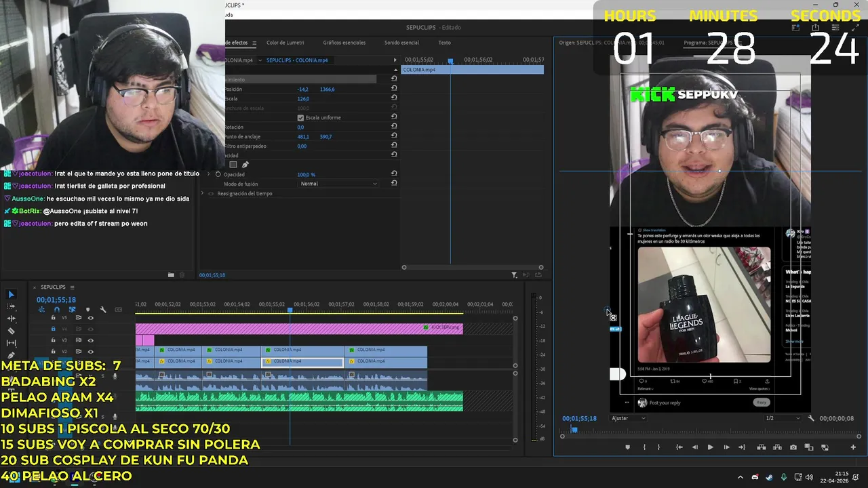Image resolution: width=868 pixels, height=488 pixels.
Task: Switch to Texto tab
Action: pyautogui.click(x=444, y=43)
